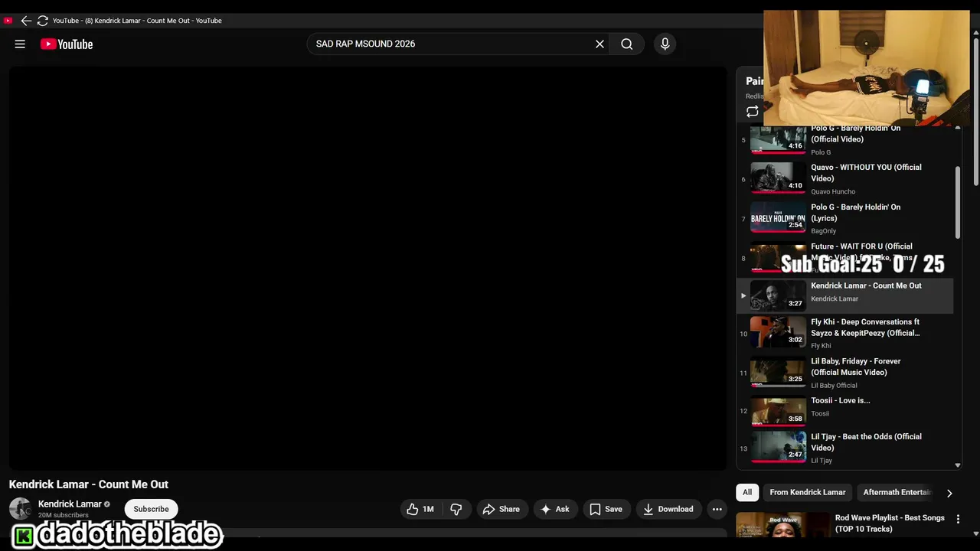Click the playlist scroll-down arrow
Viewport: 980px width, 551px height.
click(x=958, y=465)
